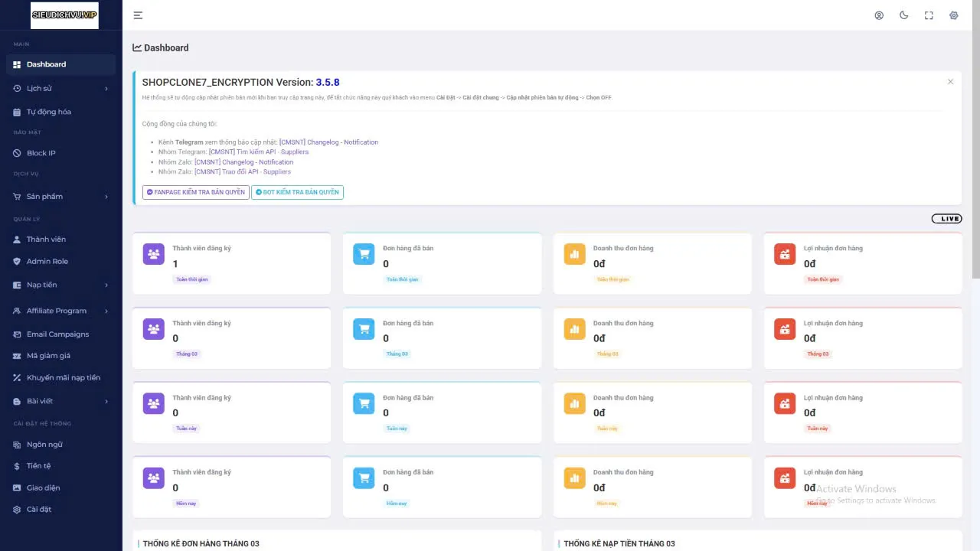This screenshot has height=551, width=980.
Task: Toggle the sidebar hamburger menu
Action: click(x=138, y=15)
